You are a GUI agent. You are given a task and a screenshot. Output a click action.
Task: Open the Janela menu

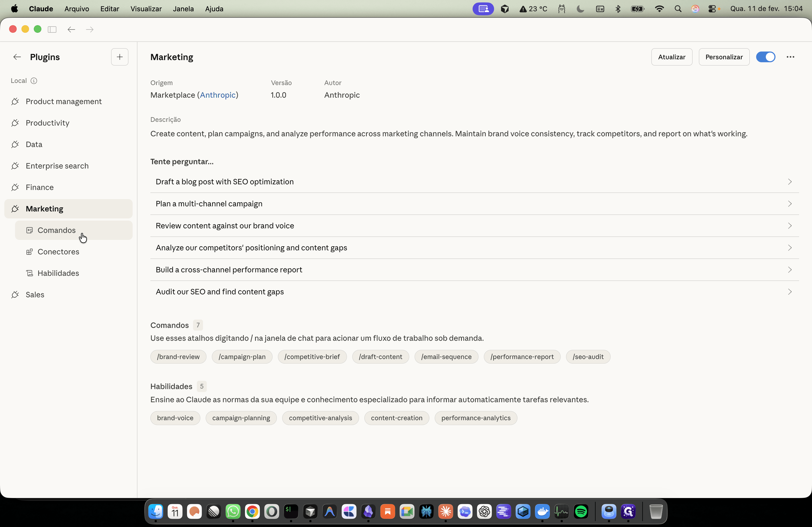coord(183,9)
